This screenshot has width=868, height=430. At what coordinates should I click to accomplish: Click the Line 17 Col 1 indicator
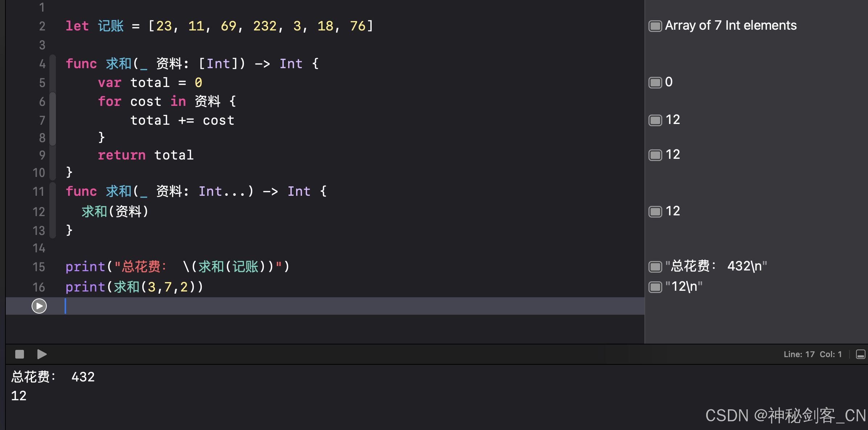coord(812,354)
